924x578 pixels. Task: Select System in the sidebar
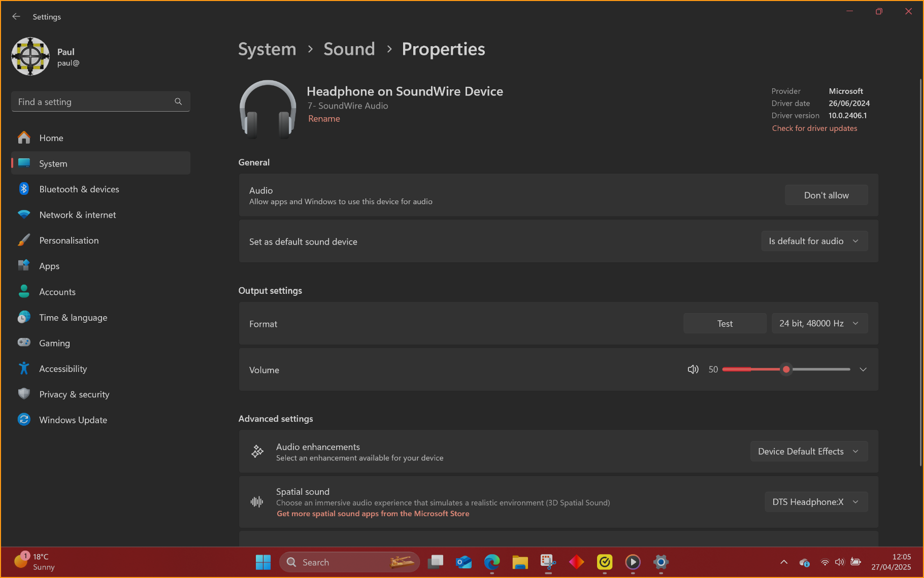tap(101, 163)
